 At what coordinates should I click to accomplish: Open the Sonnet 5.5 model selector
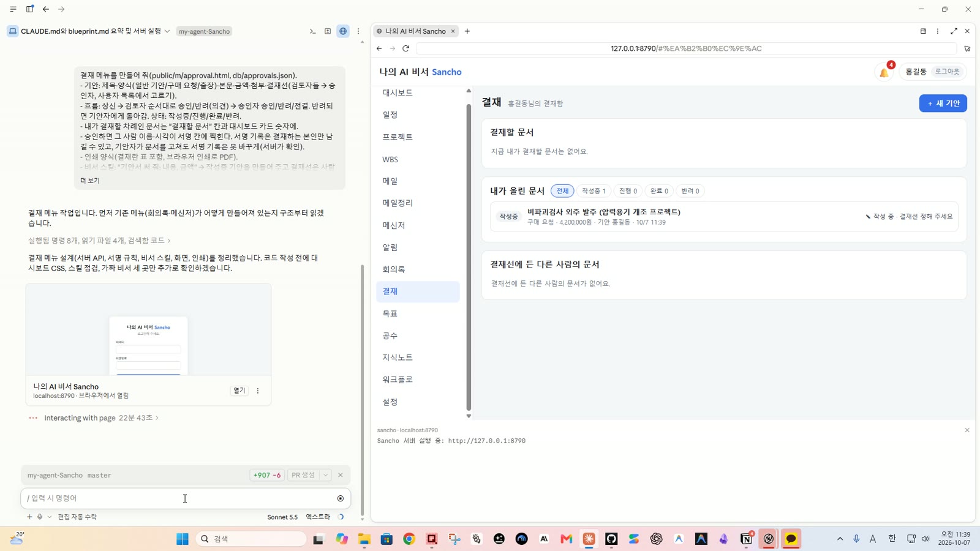coord(282,517)
